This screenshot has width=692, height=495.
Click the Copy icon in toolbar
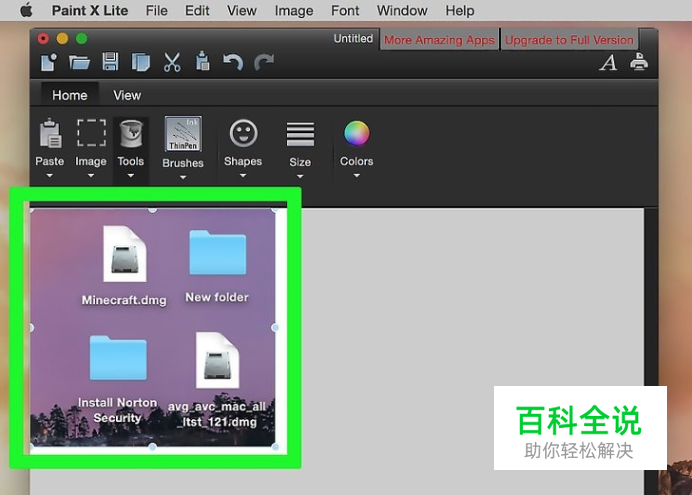[x=141, y=62]
